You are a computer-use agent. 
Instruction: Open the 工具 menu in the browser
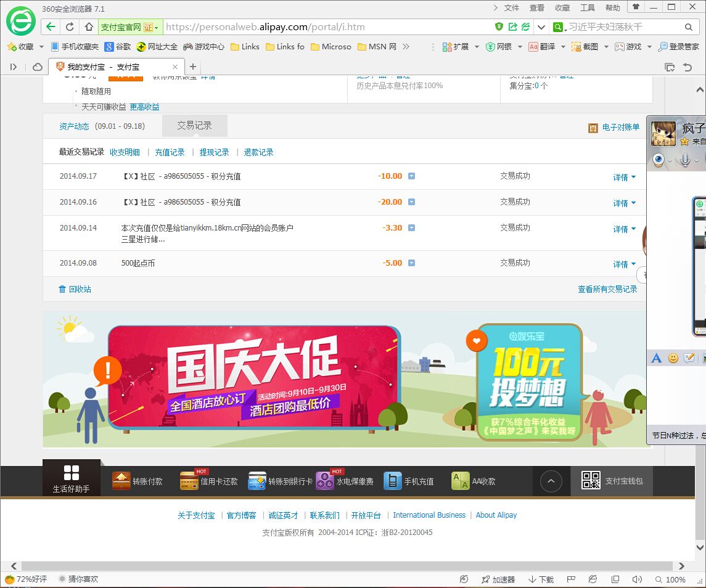588,8
